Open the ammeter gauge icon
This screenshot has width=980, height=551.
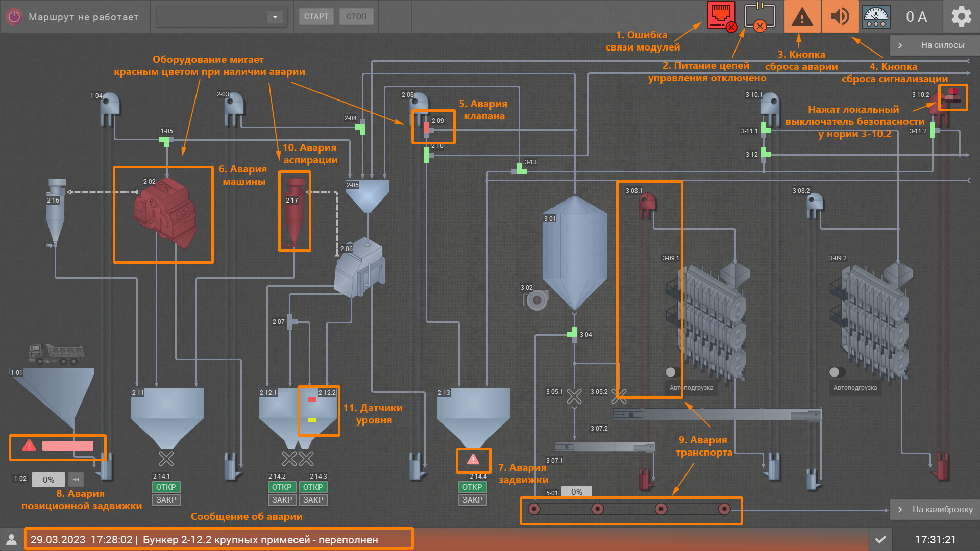pyautogui.click(x=876, y=16)
